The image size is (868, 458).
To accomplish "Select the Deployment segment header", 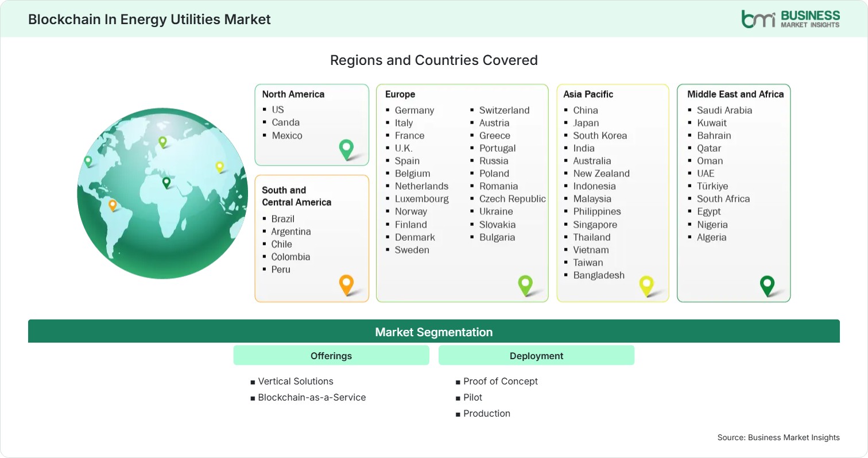I will tap(536, 356).
